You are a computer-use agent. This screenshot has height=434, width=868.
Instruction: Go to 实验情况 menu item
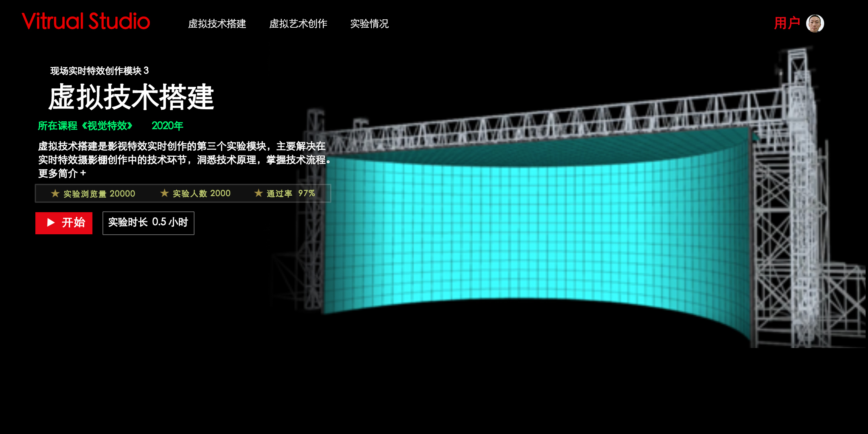click(369, 24)
